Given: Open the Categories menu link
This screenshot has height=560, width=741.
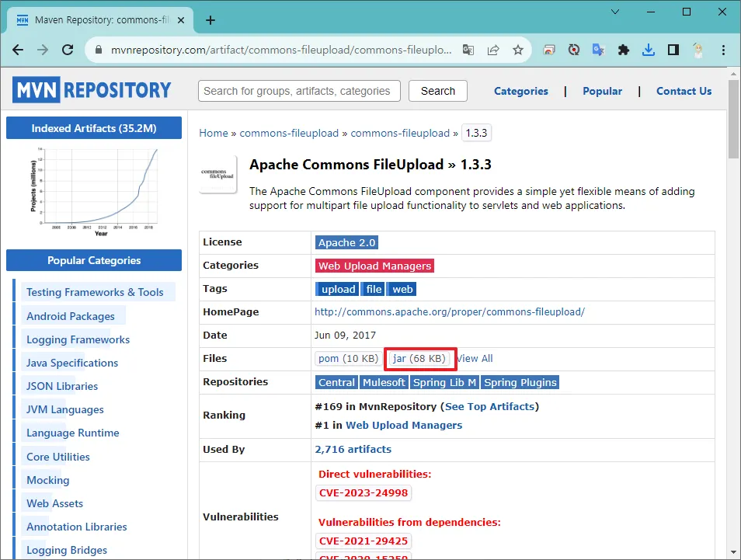Looking at the screenshot, I should click(x=520, y=91).
